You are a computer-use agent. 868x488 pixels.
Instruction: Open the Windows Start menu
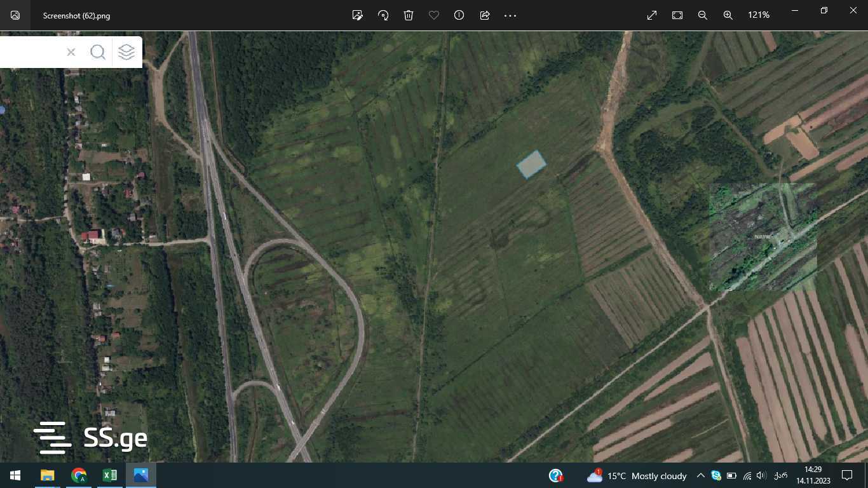pyautogui.click(x=15, y=475)
